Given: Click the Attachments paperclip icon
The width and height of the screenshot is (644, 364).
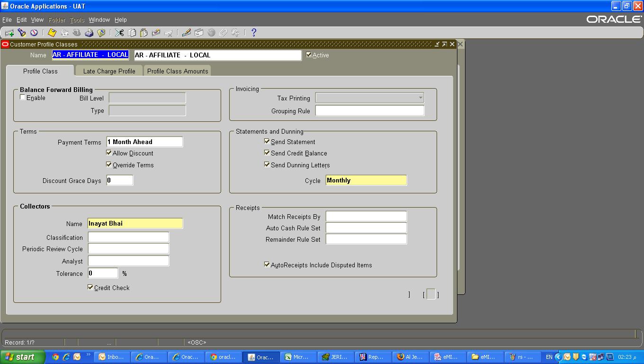Looking at the screenshot, I should [223, 33].
